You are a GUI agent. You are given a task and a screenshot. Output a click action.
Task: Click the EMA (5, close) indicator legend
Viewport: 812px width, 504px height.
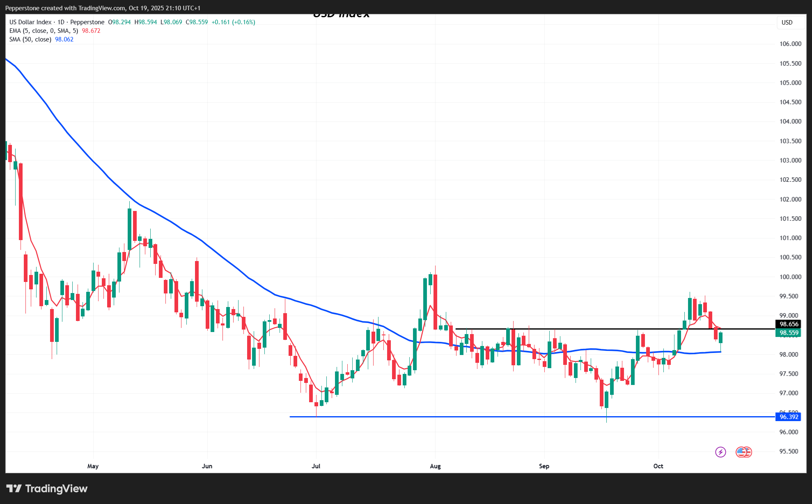coord(44,31)
